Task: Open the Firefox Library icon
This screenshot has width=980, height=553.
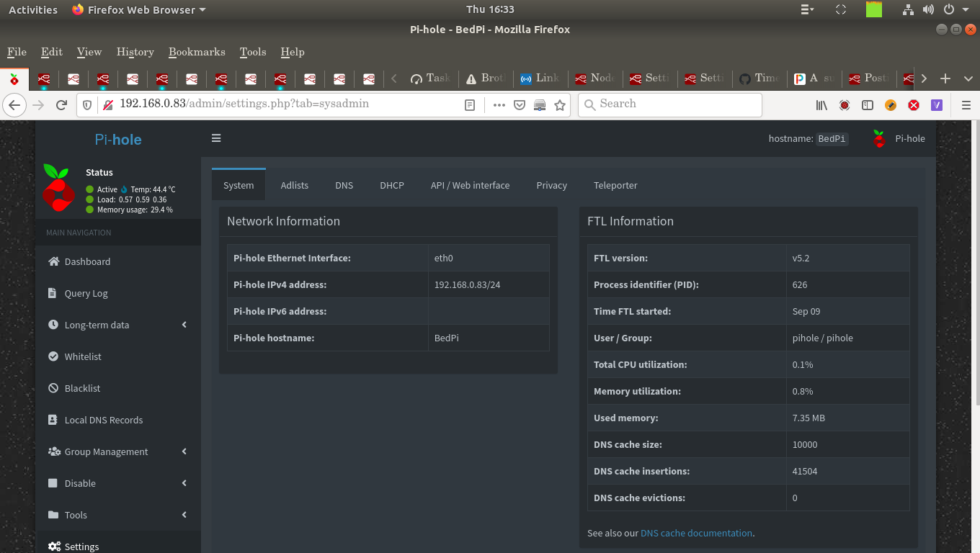Action: (x=821, y=105)
